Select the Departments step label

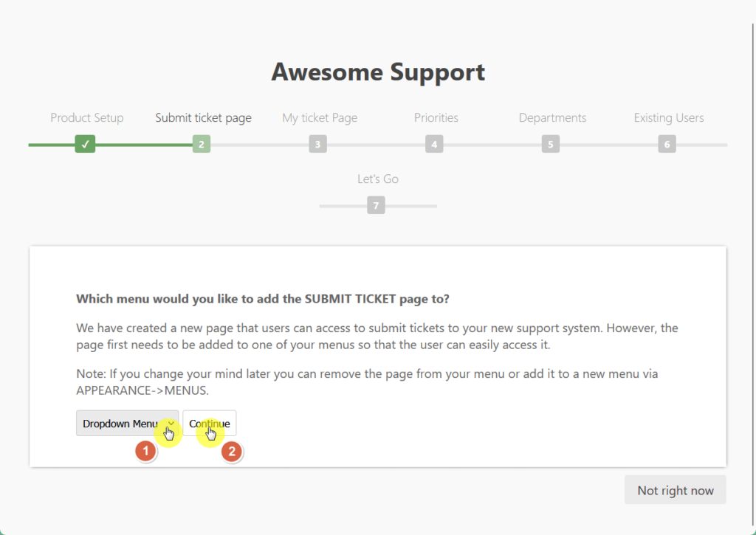[552, 118]
